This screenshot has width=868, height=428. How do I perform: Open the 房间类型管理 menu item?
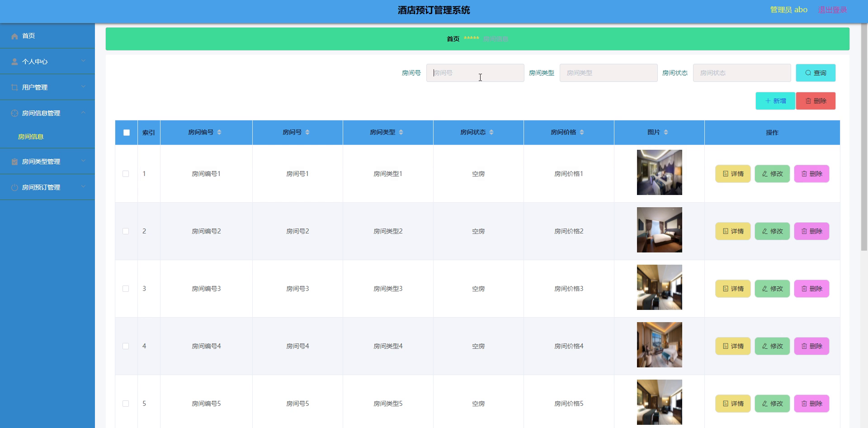(x=47, y=162)
